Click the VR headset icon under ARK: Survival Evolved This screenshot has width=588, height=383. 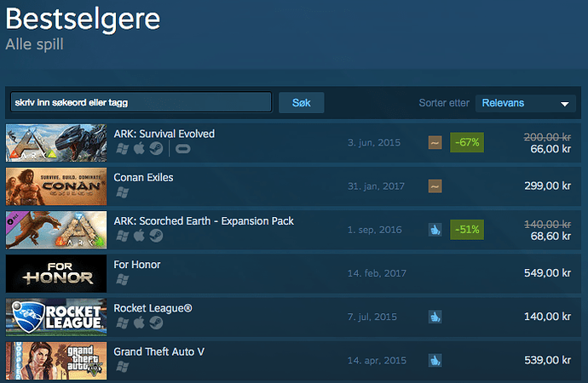click(182, 149)
